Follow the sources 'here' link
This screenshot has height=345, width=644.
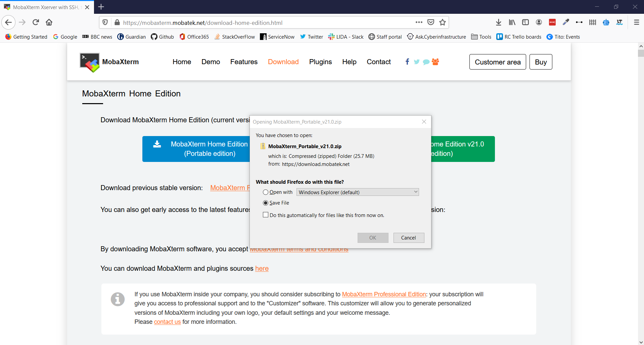pyautogui.click(x=262, y=268)
